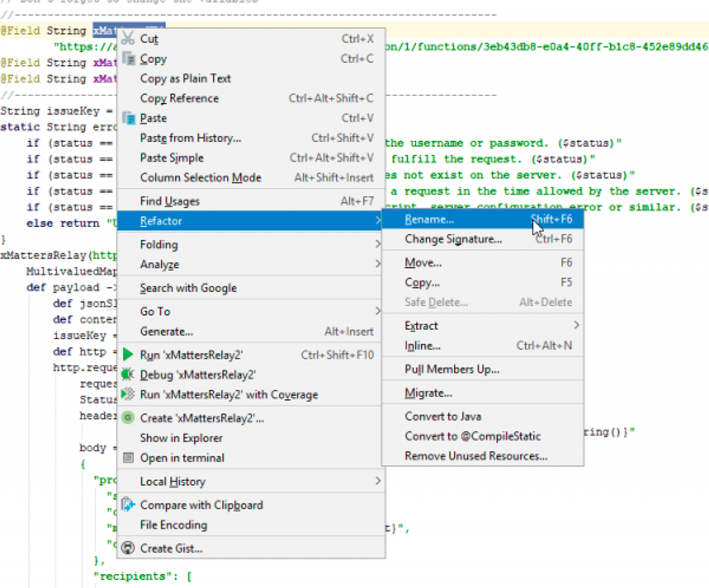Click the Compare with Clipboard icon
This screenshot has width=709, height=588.
point(128,505)
